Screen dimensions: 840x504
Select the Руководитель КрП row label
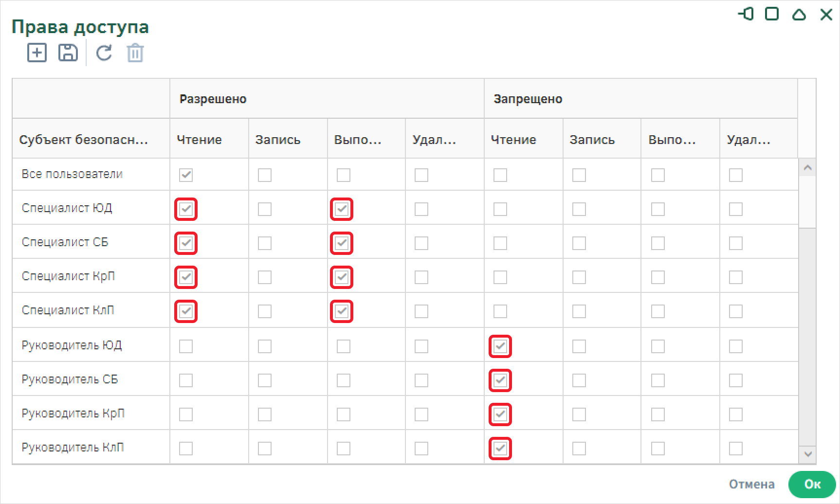(x=73, y=414)
